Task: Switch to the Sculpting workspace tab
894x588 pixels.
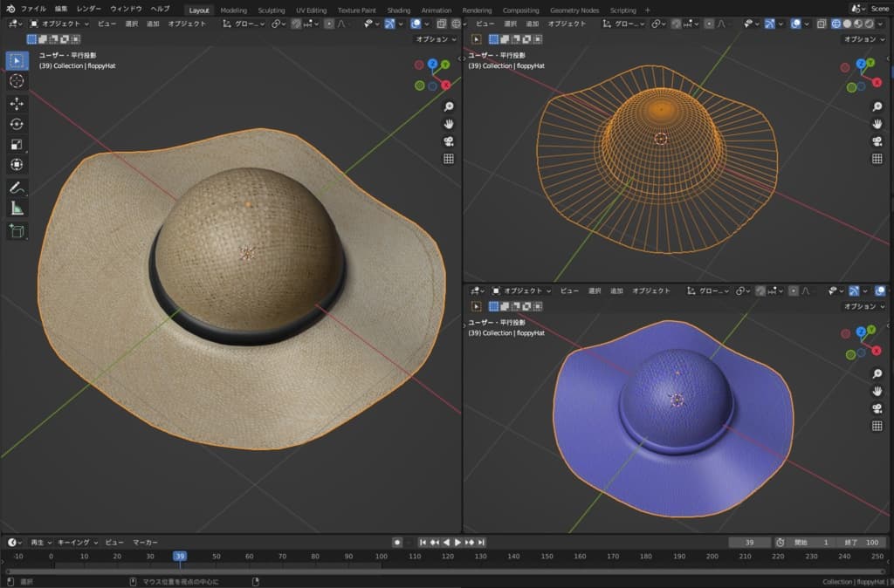Action: [x=271, y=10]
